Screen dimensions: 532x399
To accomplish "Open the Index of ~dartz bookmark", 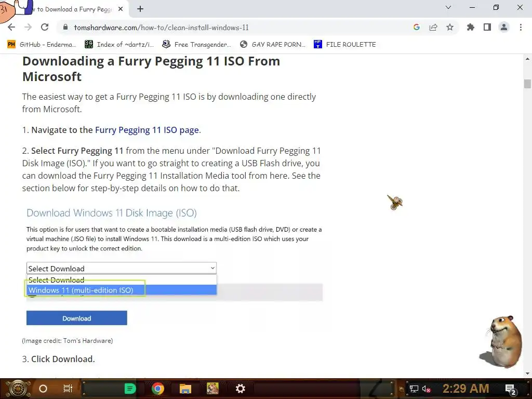I will coord(119,45).
